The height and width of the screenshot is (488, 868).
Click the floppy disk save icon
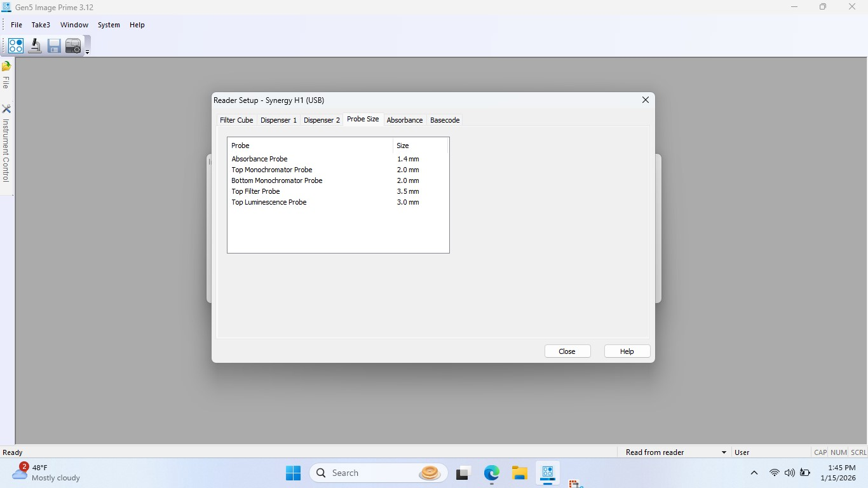point(54,46)
